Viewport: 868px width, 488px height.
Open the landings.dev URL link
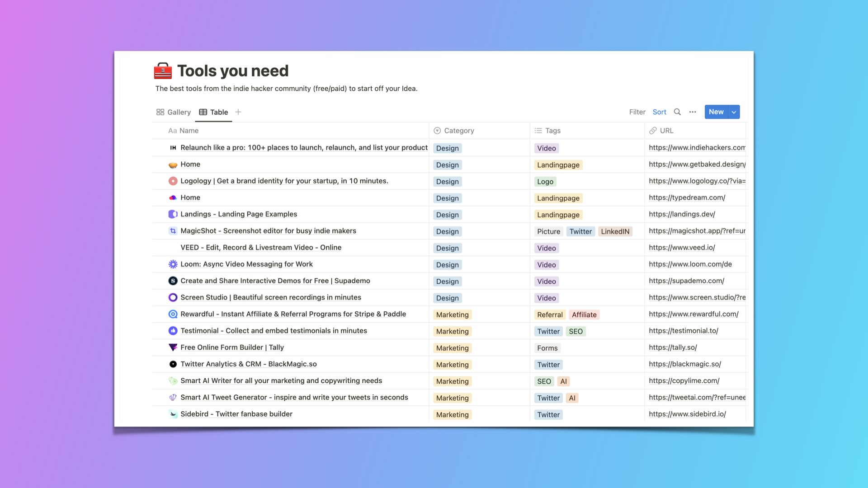[682, 214]
